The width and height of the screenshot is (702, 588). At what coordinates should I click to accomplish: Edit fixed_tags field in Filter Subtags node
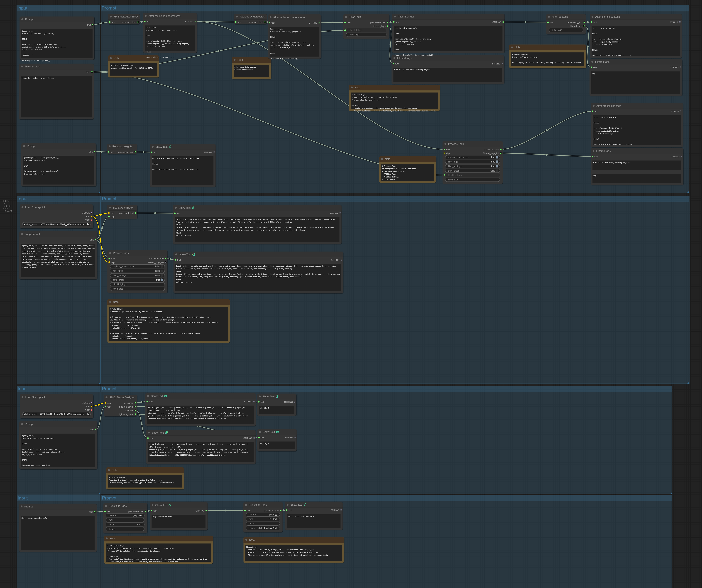point(566,30)
